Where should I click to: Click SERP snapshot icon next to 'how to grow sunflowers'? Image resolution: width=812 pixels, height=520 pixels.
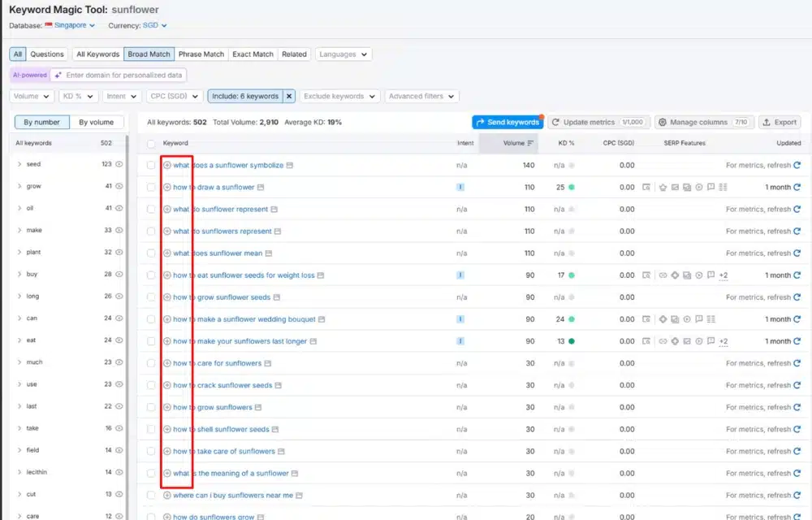pos(258,407)
